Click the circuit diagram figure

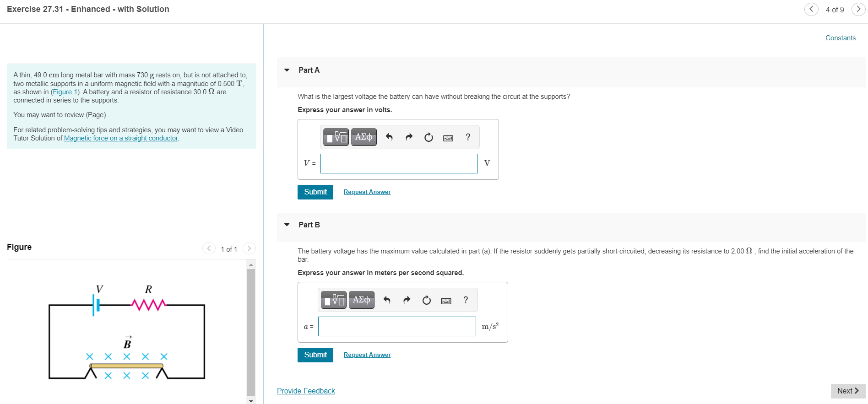click(127, 332)
